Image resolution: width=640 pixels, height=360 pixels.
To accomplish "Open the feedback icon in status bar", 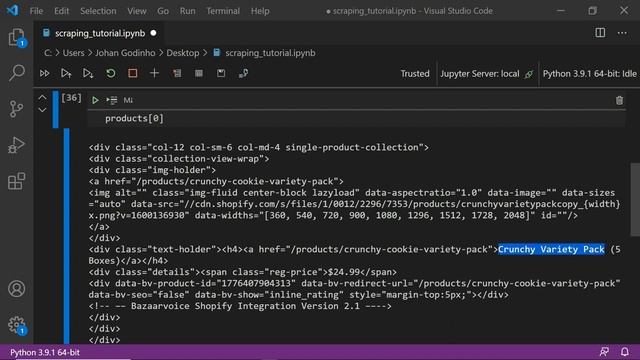I will [604, 352].
